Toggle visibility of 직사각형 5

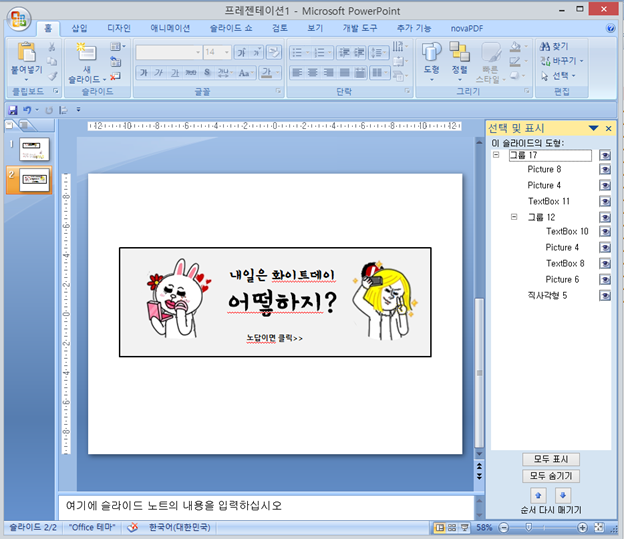click(605, 295)
